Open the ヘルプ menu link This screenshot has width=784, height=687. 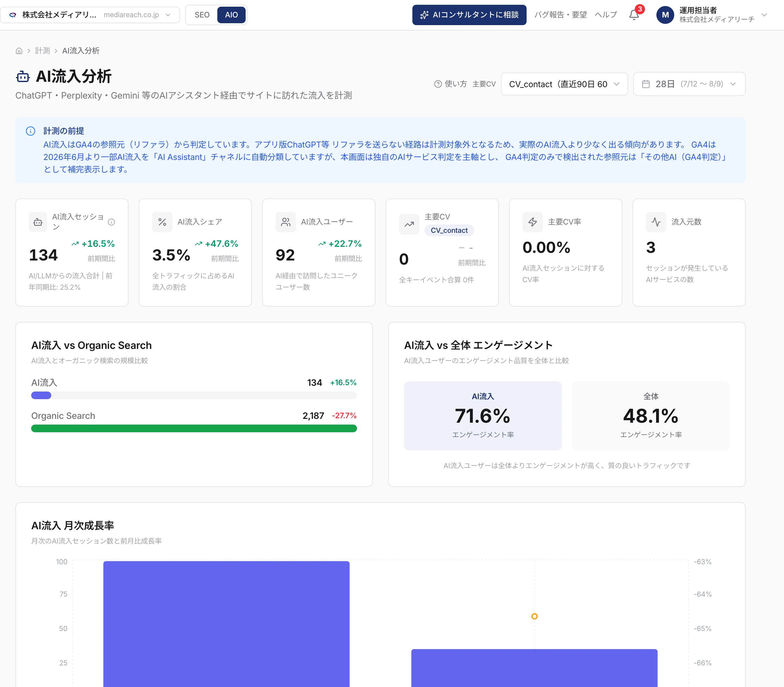coord(606,15)
